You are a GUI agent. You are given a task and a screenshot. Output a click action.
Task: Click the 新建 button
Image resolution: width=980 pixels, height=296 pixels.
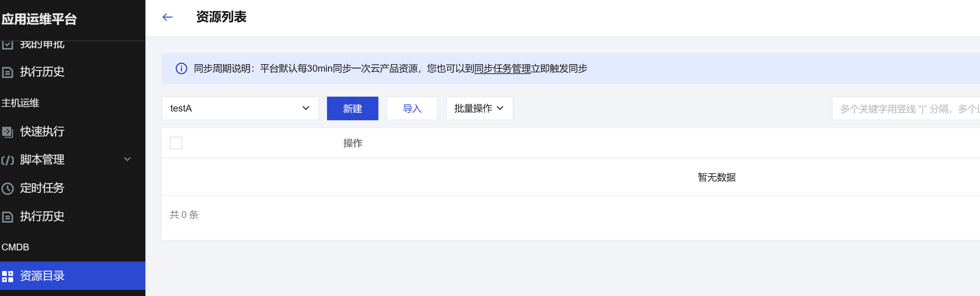coord(352,109)
